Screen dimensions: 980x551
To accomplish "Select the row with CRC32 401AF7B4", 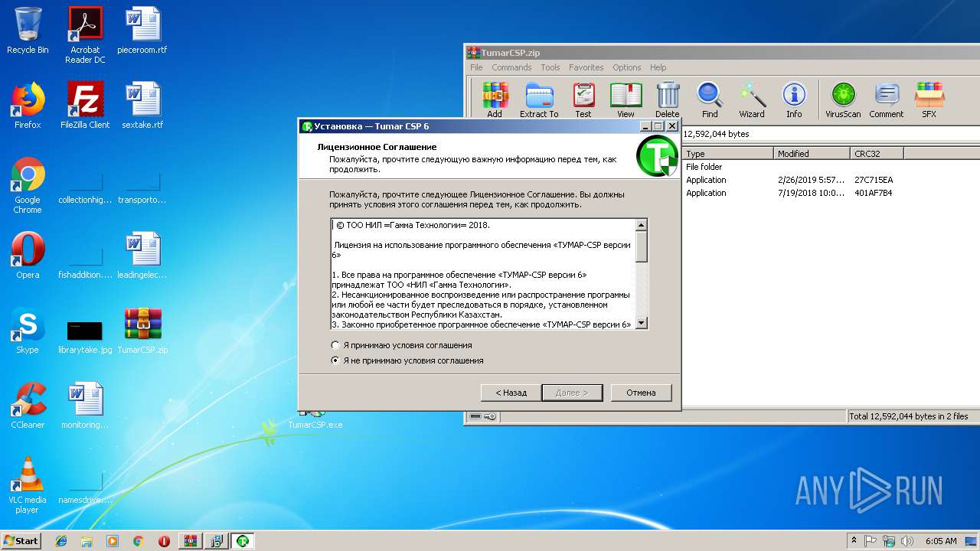I will point(831,193).
